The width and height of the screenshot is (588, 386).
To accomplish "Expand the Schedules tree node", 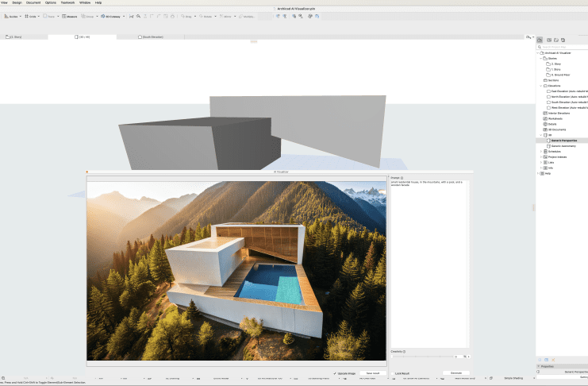I will 540,151.
